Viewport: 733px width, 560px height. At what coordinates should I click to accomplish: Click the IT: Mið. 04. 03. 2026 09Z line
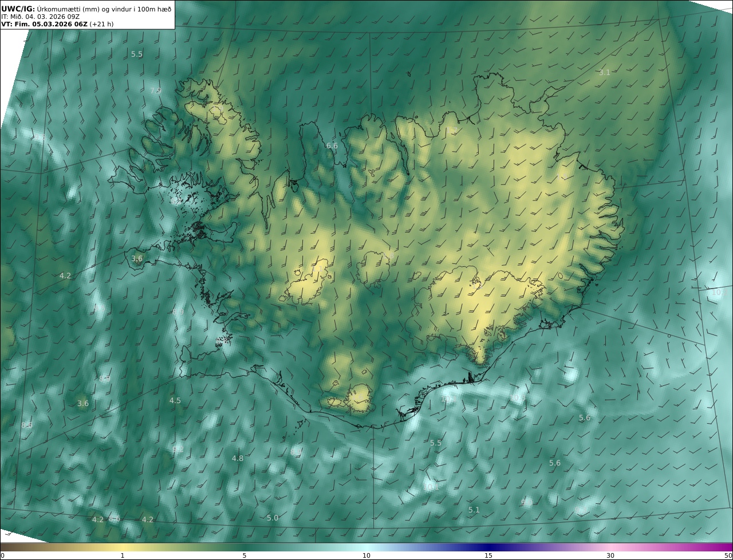(40, 17)
